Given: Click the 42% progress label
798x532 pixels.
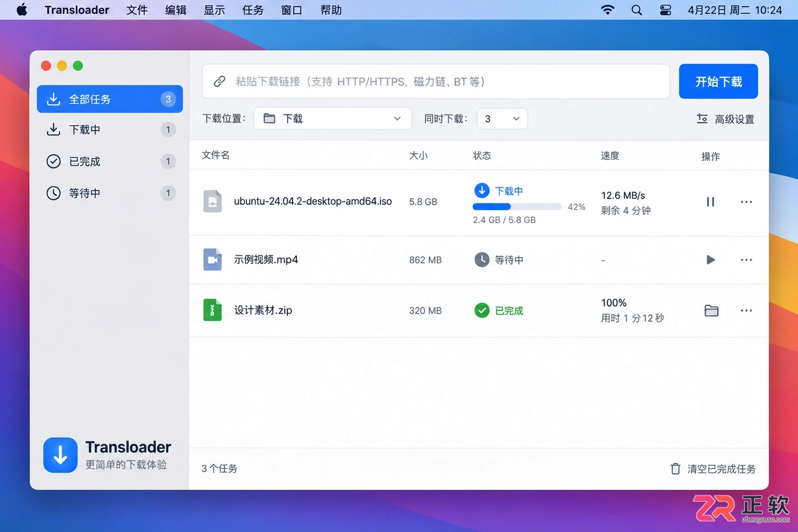Looking at the screenshot, I should click(x=576, y=207).
